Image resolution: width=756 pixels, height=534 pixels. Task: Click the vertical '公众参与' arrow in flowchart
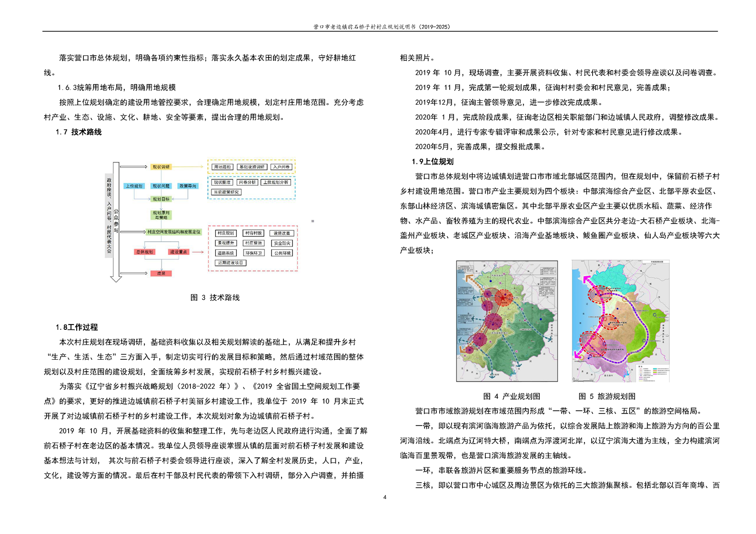click(116, 222)
